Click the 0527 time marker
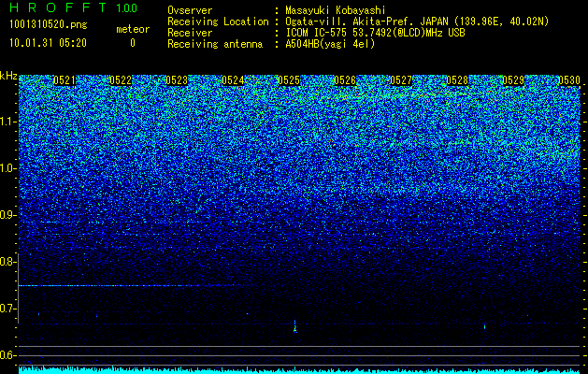The width and height of the screenshot is (588, 374). click(401, 80)
